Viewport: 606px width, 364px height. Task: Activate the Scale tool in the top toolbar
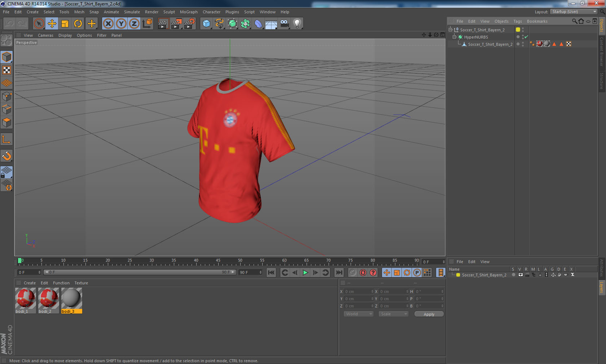[65, 24]
